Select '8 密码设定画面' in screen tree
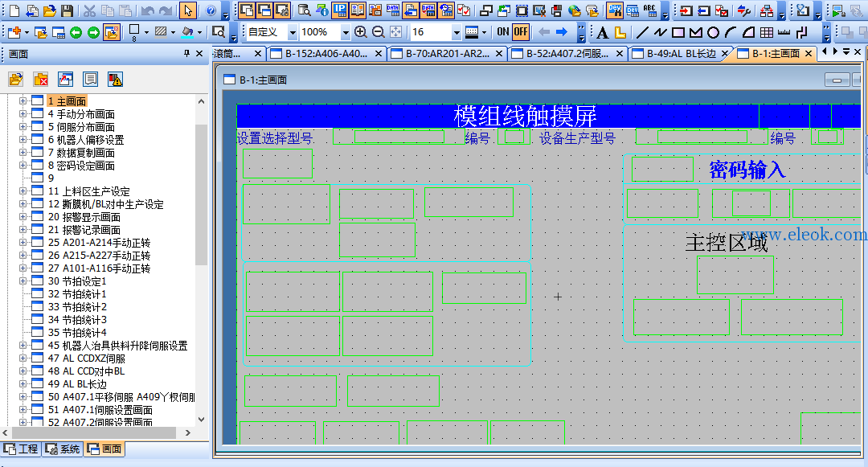 tap(81, 166)
